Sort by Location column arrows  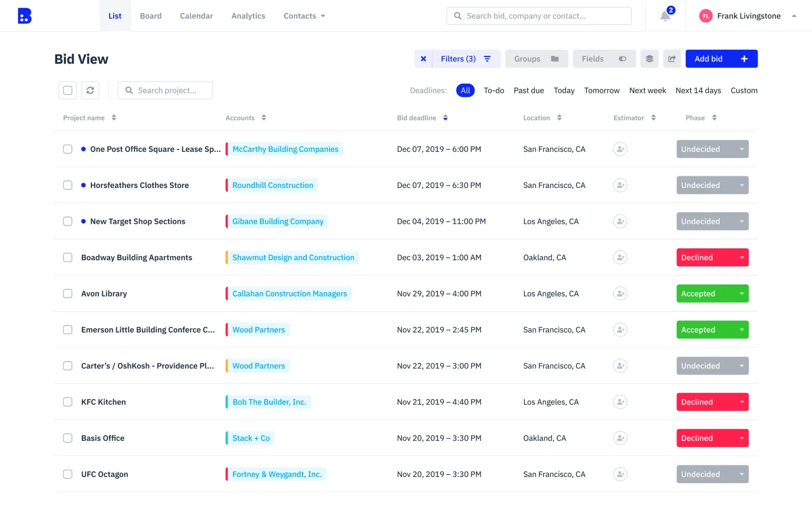(559, 118)
